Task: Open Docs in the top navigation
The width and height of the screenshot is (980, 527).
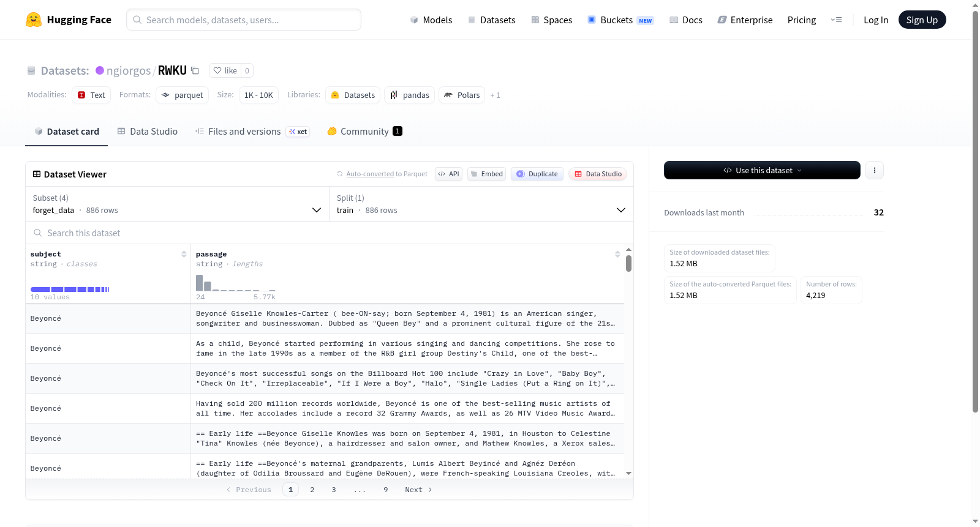Action: pos(686,20)
